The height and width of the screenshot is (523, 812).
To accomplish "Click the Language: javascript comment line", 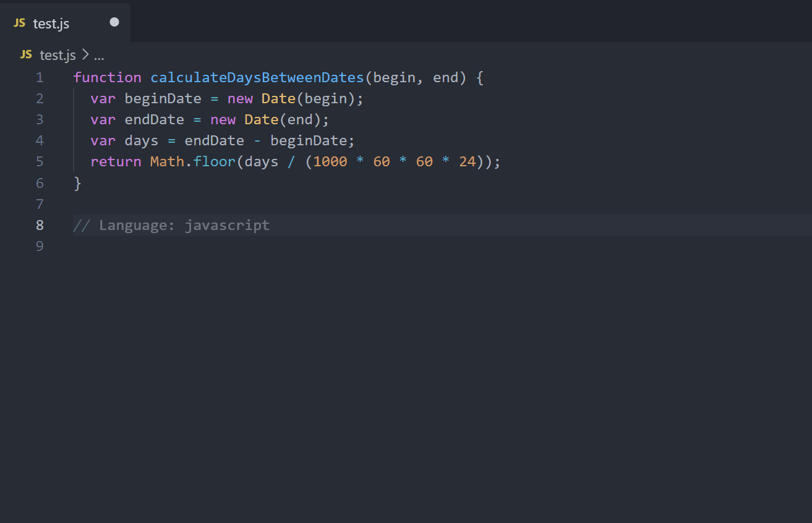I will [171, 225].
